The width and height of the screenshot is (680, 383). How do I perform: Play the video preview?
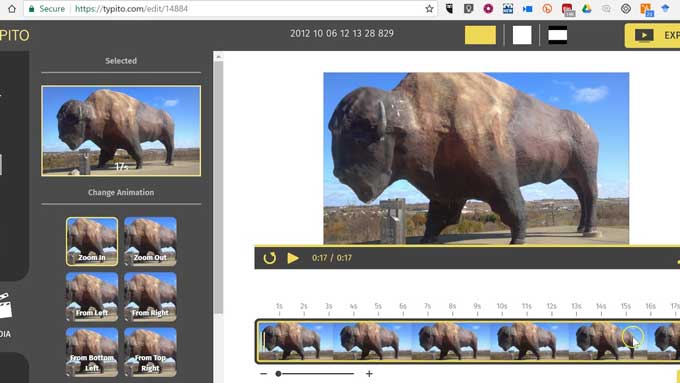coord(293,258)
